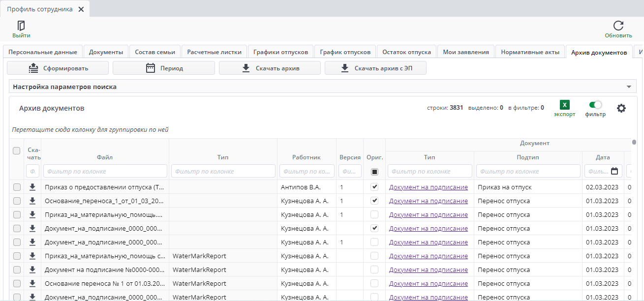Open grid settings gear icon

[x=621, y=108]
